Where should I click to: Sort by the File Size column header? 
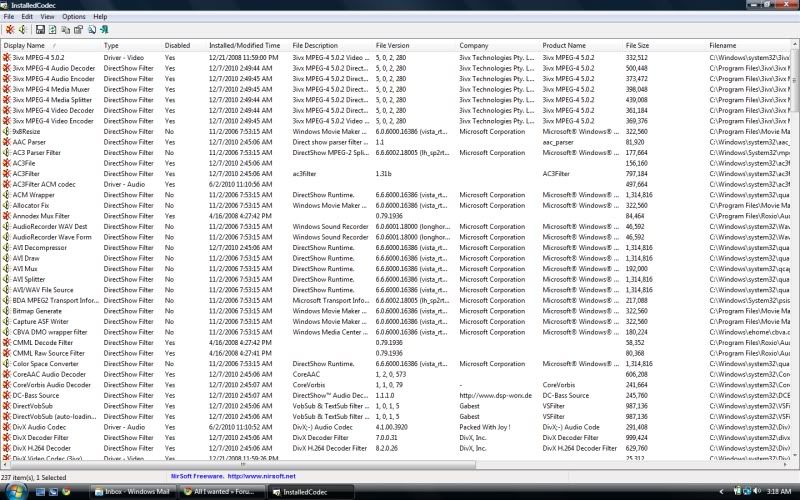tap(665, 45)
